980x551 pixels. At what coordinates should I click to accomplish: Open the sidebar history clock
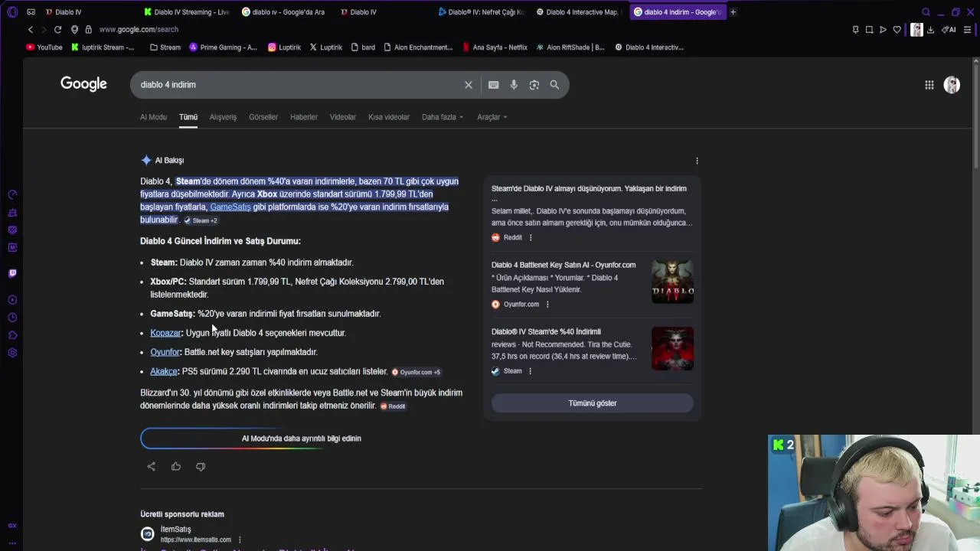(x=12, y=318)
